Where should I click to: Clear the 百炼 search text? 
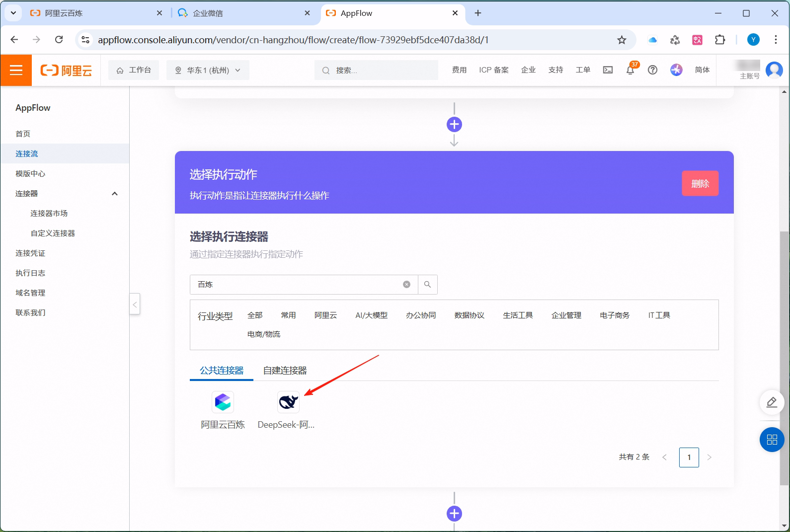tap(406, 285)
